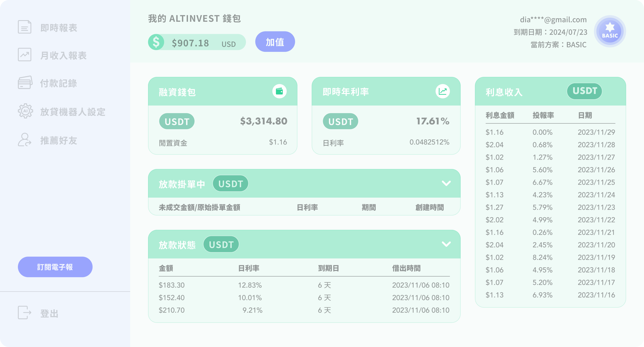Click the 即時報表 document icon
The image size is (644, 347).
pos(25,27)
